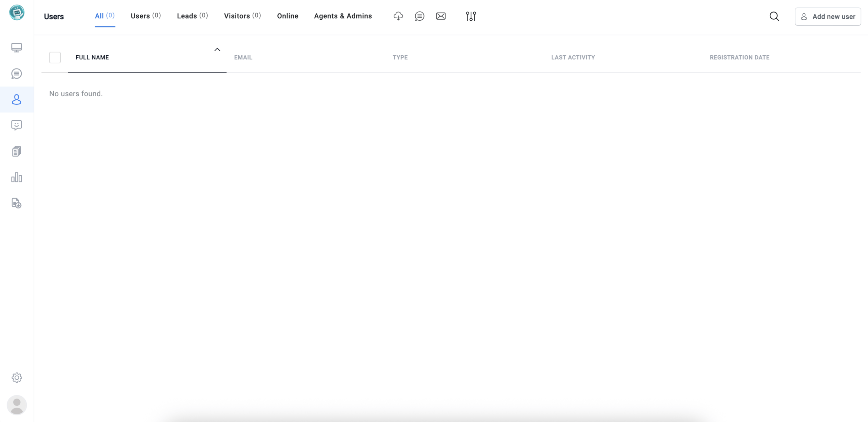Screen dimensions: 868x422
Task: Open the conversations chat bubble in sidebar
Action: click(17, 74)
